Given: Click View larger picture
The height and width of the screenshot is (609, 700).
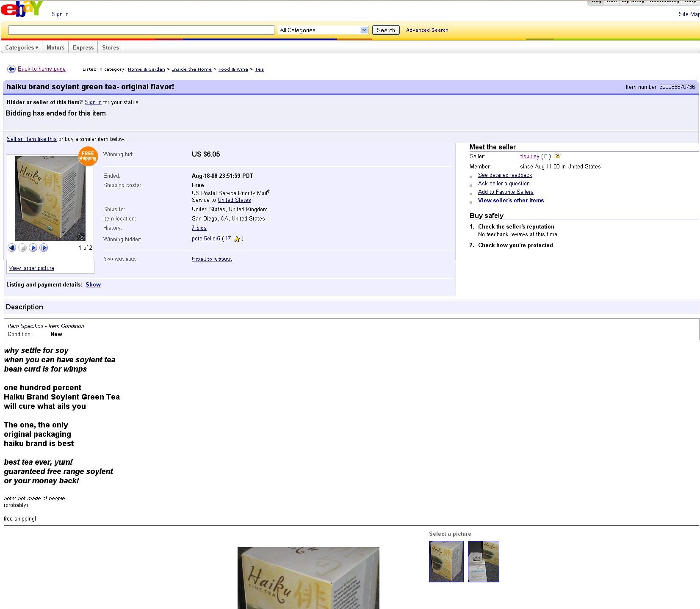Looking at the screenshot, I should [x=31, y=268].
